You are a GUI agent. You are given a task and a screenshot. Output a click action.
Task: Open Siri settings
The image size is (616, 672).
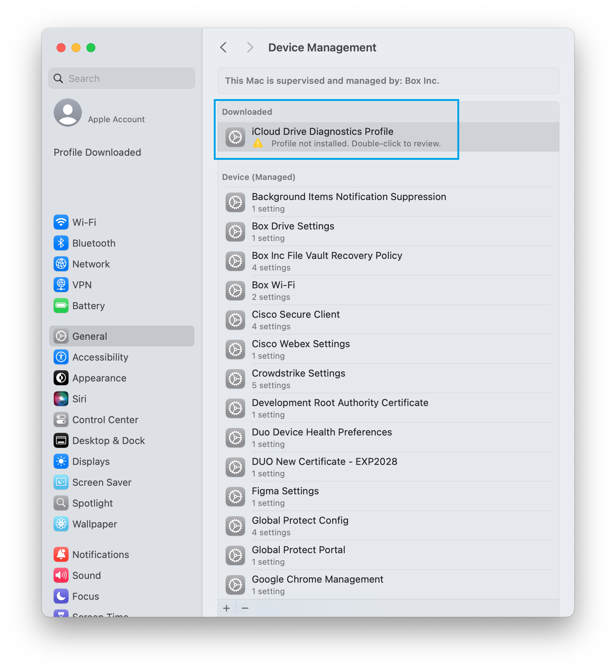(79, 399)
